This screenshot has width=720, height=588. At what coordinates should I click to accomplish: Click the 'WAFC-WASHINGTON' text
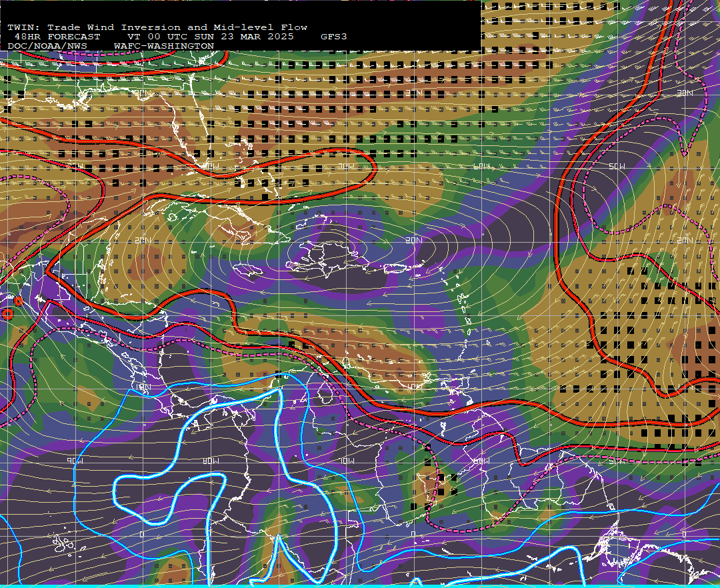[x=164, y=47]
